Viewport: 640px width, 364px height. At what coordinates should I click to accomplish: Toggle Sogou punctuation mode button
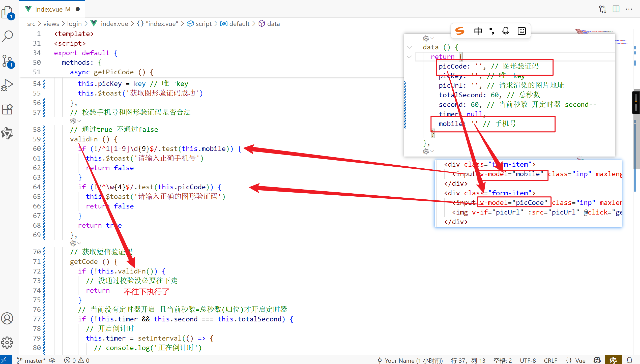click(x=492, y=31)
